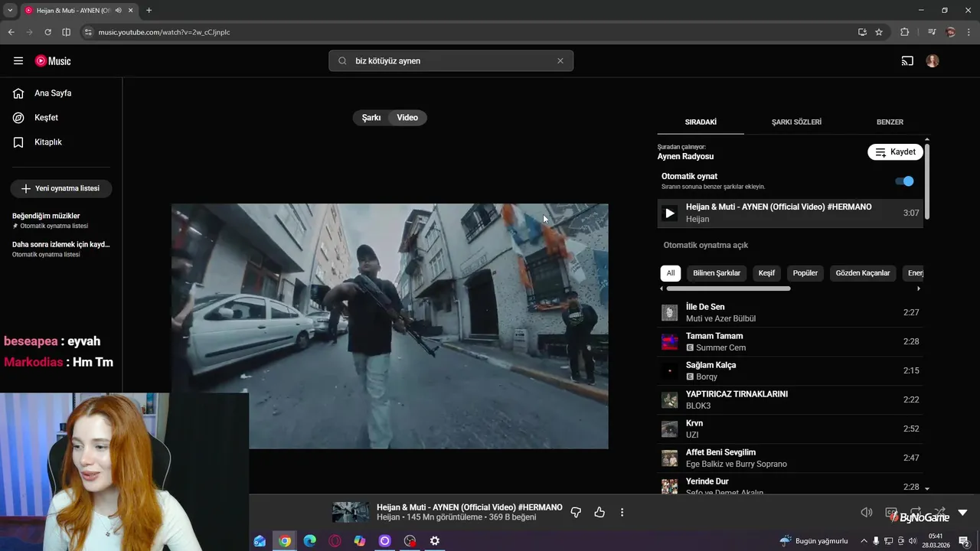Image resolution: width=980 pixels, height=551 pixels.
Task: Open a new browser tab
Action: [x=149, y=11]
